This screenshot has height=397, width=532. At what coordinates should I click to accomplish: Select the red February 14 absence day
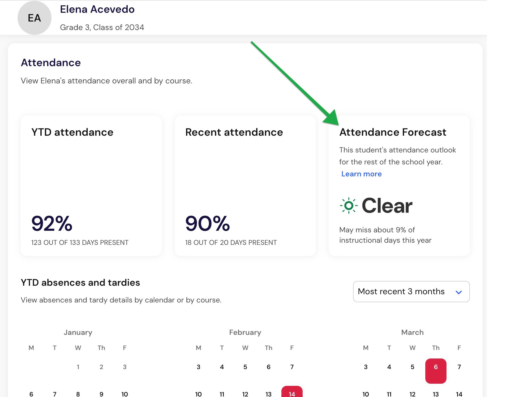click(x=292, y=392)
